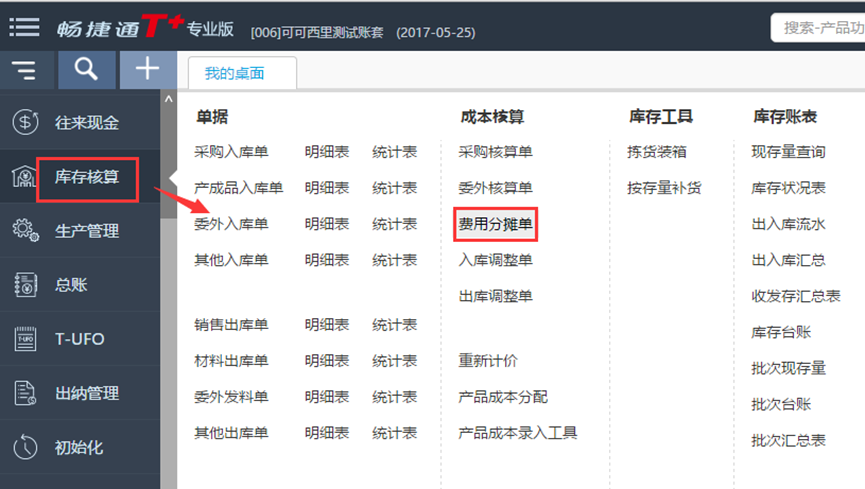This screenshot has width=865, height=489.
Task: Select T-UFO in the sidebar
Action: (x=79, y=339)
